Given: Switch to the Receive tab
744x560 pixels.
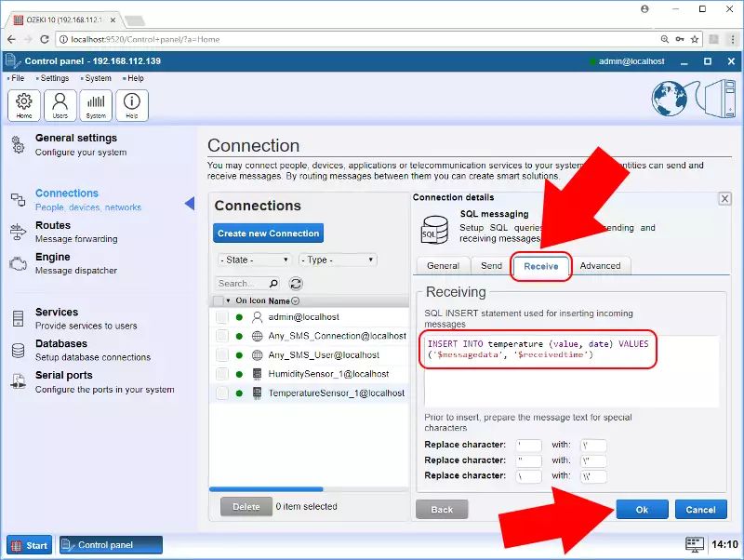Looking at the screenshot, I should point(541,266).
